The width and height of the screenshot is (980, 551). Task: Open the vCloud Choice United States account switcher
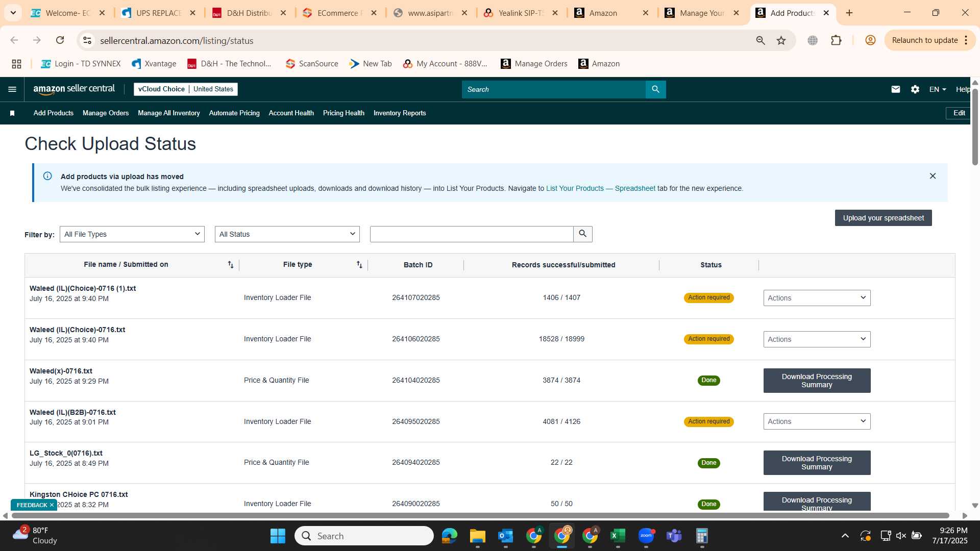(x=186, y=89)
